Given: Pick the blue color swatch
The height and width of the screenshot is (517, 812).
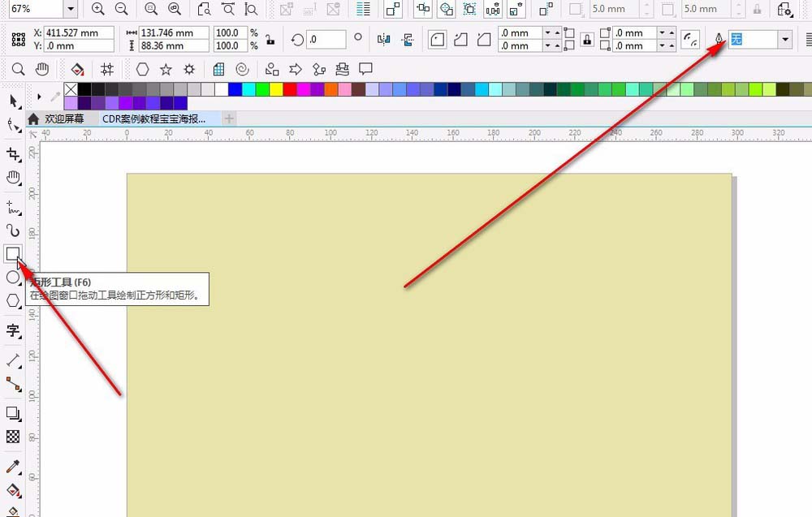Looking at the screenshot, I should pyautogui.click(x=235, y=89).
